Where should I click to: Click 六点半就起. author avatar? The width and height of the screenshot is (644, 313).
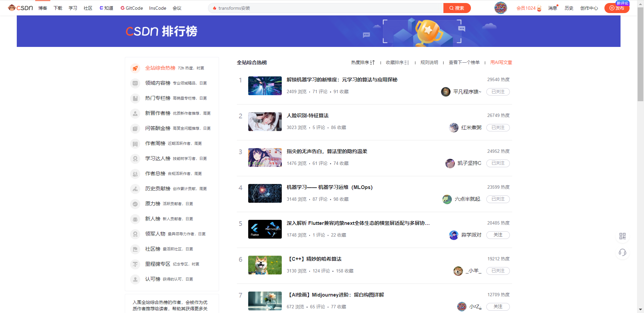(x=447, y=199)
